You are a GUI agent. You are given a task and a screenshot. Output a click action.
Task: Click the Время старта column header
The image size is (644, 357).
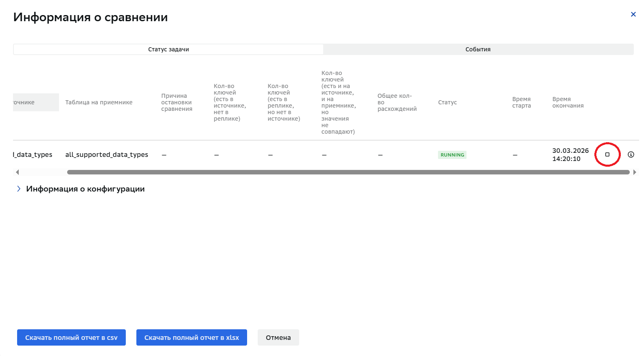pyautogui.click(x=521, y=102)
